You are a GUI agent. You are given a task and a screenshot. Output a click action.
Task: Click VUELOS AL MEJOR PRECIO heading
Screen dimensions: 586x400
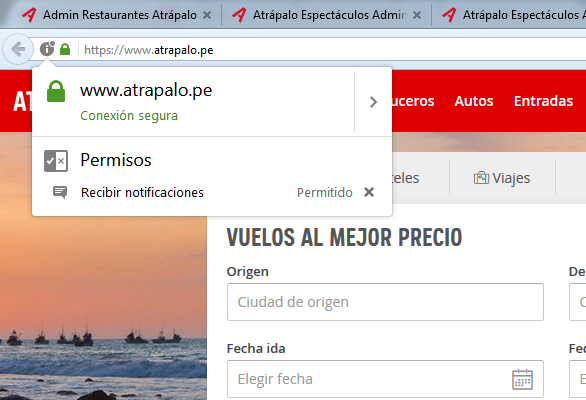pos(344,237)
